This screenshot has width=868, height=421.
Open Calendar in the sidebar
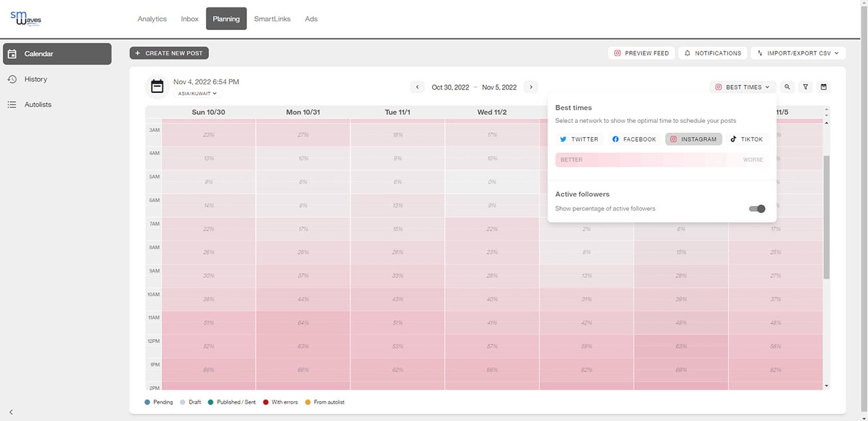57,54
